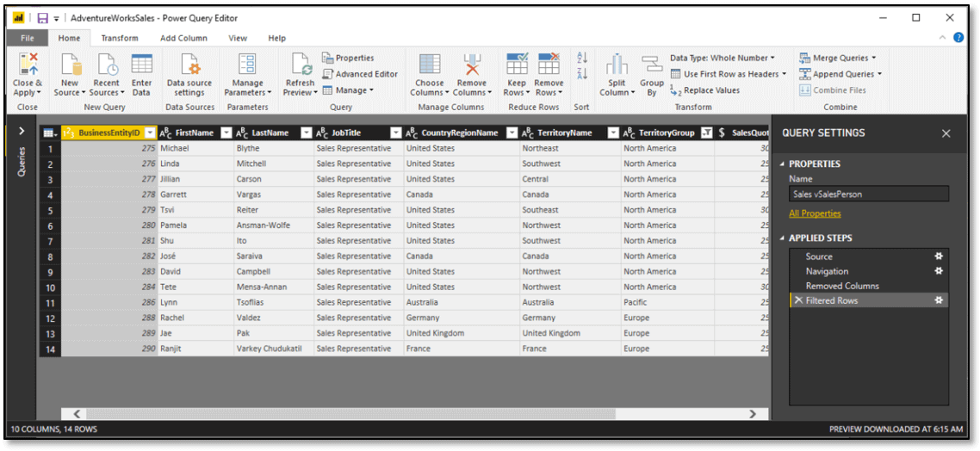Open the Advanced Editor
This screenshot has height=451, width=980.
tap(360, 74)
